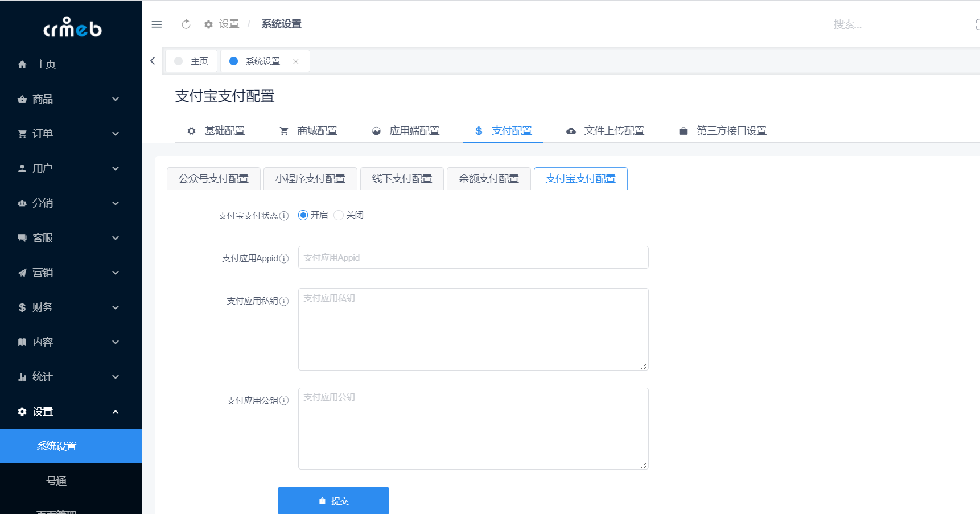The width and height of the screenshot is (980, 514).
Task: Focus the 支付应用公钥 text area
Action: (473, 429)
